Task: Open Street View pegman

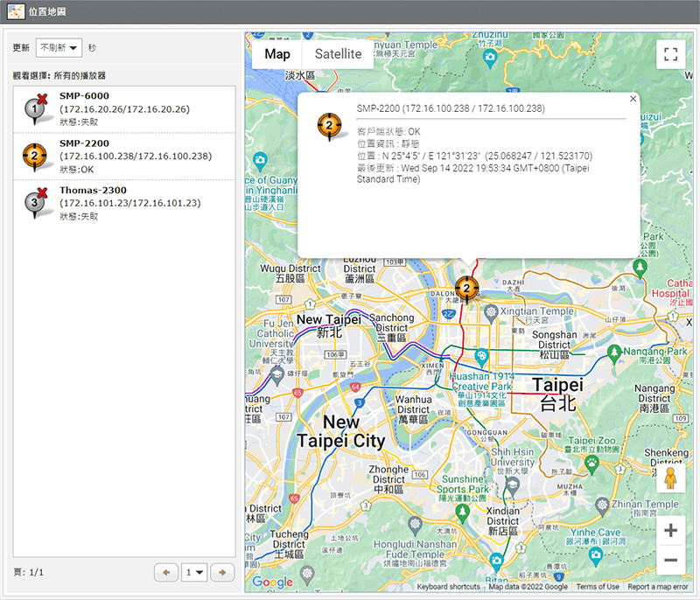Action: [x=670, y=478]
